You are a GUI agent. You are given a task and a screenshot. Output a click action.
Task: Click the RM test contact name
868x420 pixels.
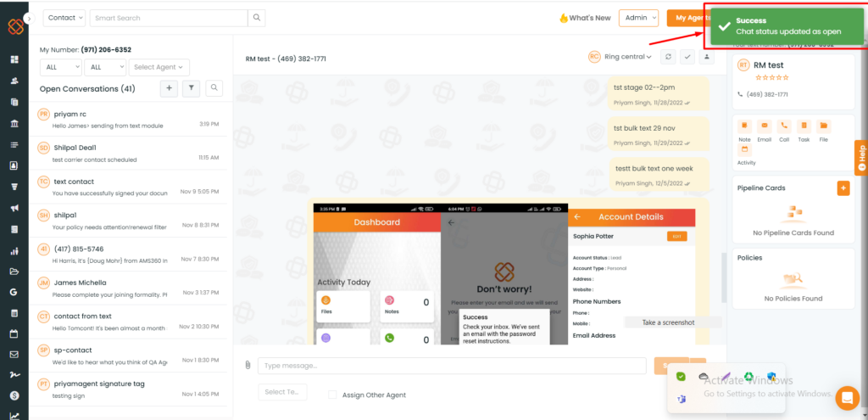[768, 64]
